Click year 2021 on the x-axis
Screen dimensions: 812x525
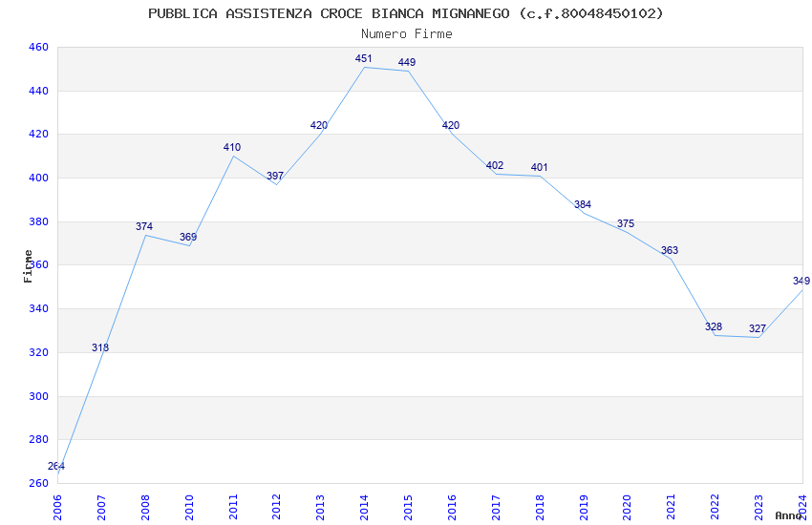[672, 508]
